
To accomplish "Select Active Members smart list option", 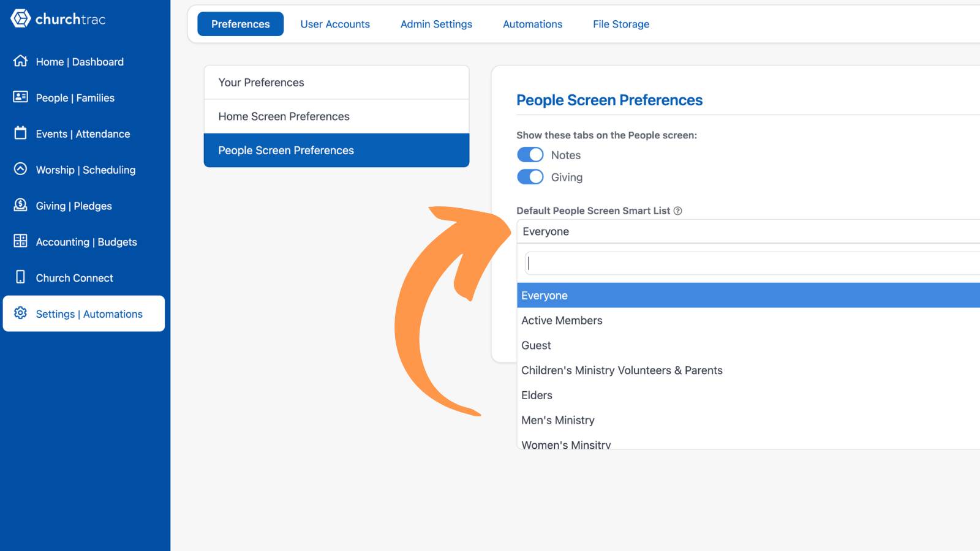I will click(x=748, y=320).
